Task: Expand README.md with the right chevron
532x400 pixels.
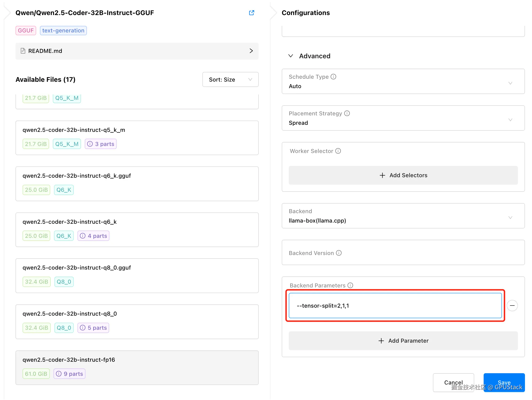Action: point(251,51)
